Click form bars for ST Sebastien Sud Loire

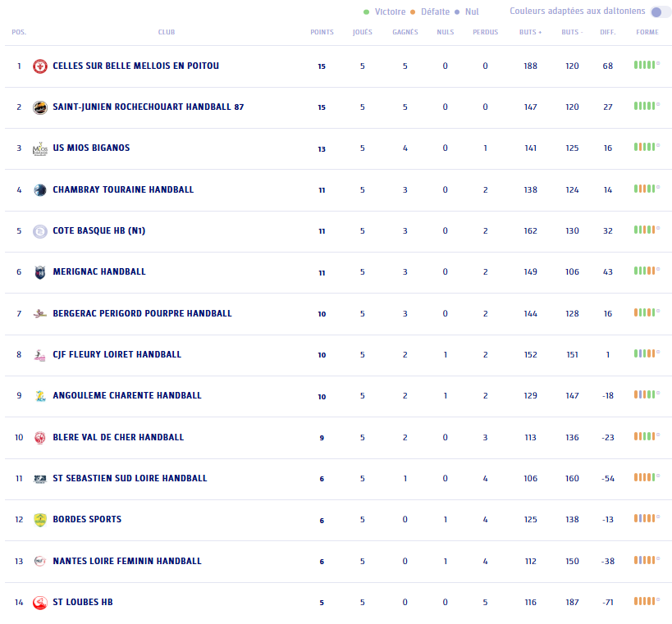click(646, 478)
